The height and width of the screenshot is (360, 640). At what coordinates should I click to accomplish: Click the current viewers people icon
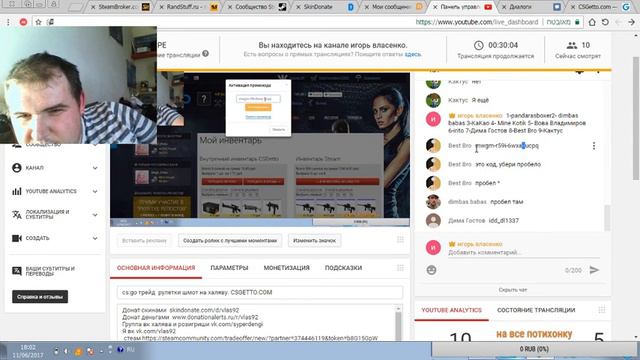[572, 45]
